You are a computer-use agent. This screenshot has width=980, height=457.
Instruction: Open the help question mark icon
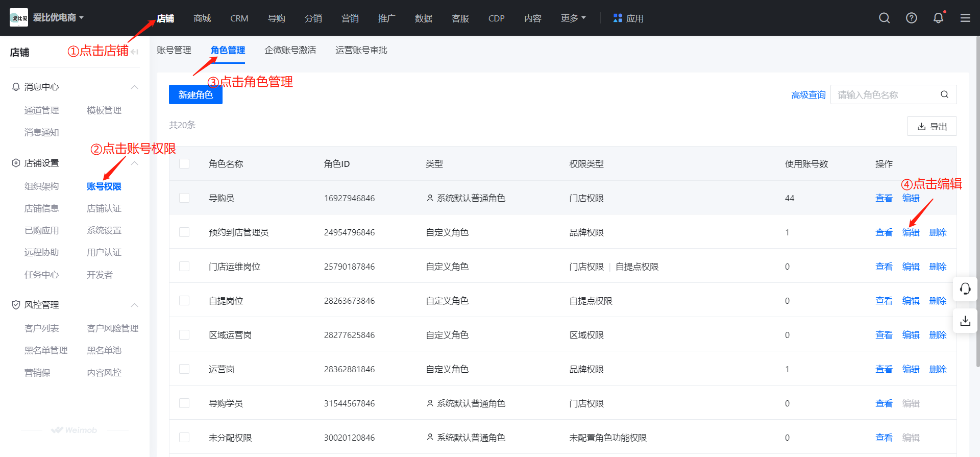pyautogui.click(x=912, y=18)
